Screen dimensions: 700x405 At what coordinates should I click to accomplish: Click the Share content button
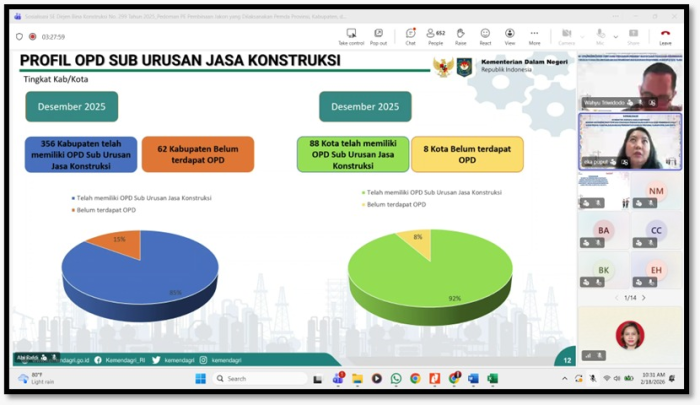point(633,36)
